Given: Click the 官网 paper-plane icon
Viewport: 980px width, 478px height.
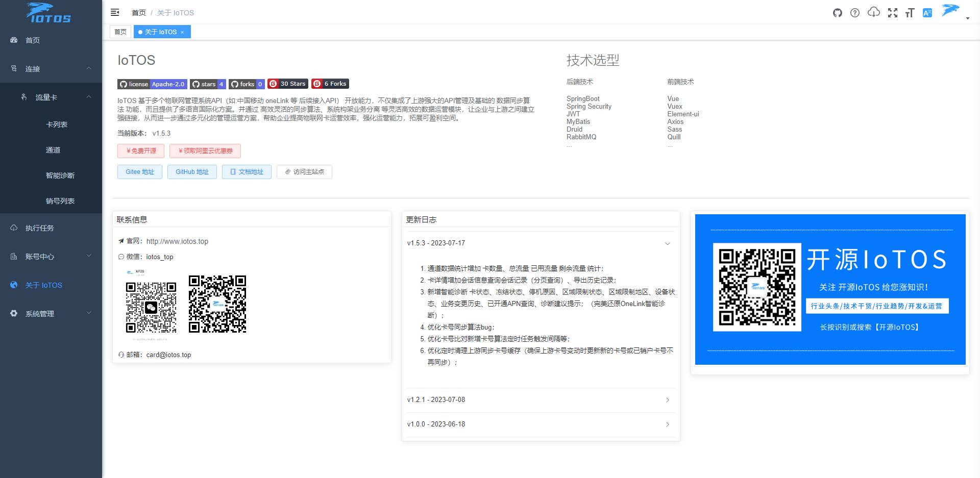Looking at the screenshot, I should point(121,241).
